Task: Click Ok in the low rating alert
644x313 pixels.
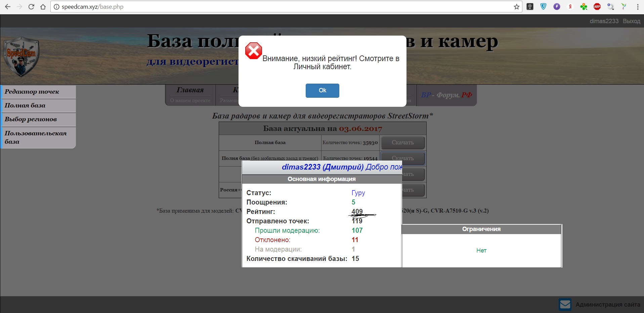Action: point(322,91)
